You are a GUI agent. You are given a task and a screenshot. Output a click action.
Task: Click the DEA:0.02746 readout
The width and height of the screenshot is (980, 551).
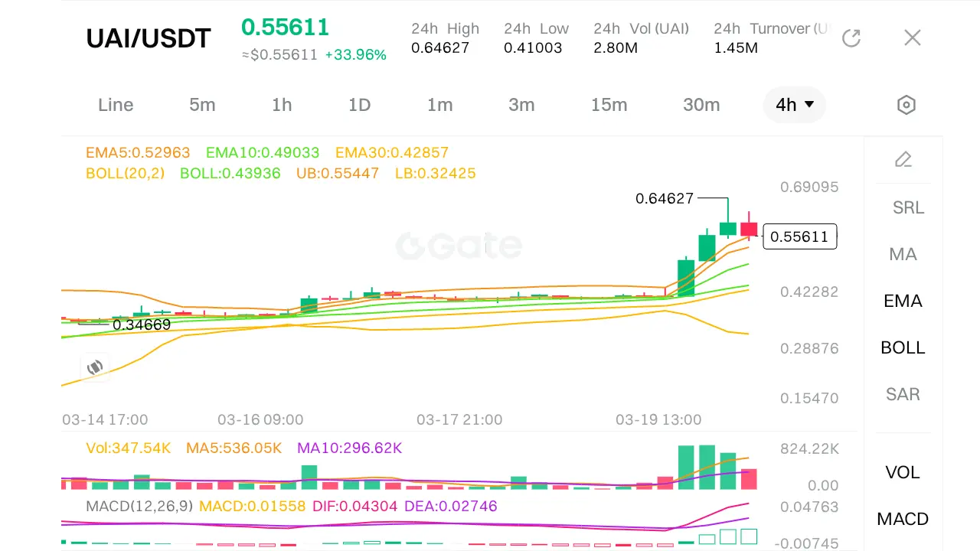450,506
